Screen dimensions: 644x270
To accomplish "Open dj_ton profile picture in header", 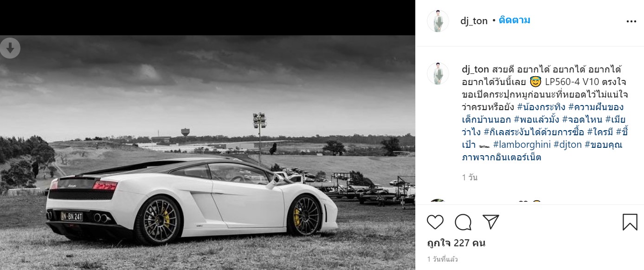I will tap(438, 21).
